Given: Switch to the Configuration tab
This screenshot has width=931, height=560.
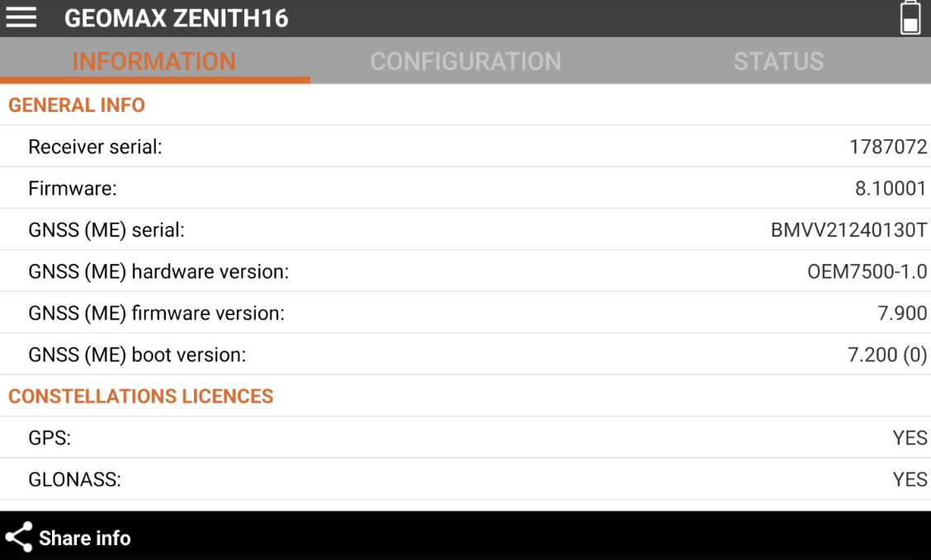Looking at the screenshot, I should (465, 61).
